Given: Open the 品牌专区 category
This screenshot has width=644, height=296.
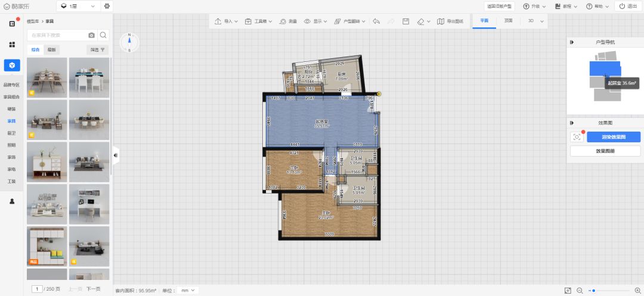Looking at the screenshot, I should (11, 85).
